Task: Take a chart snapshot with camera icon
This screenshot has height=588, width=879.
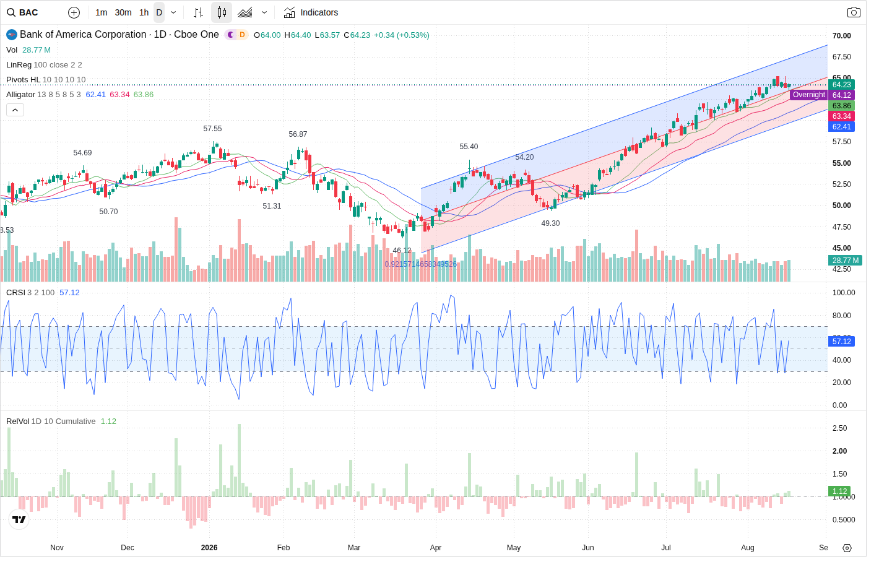Action: (854, 12)
